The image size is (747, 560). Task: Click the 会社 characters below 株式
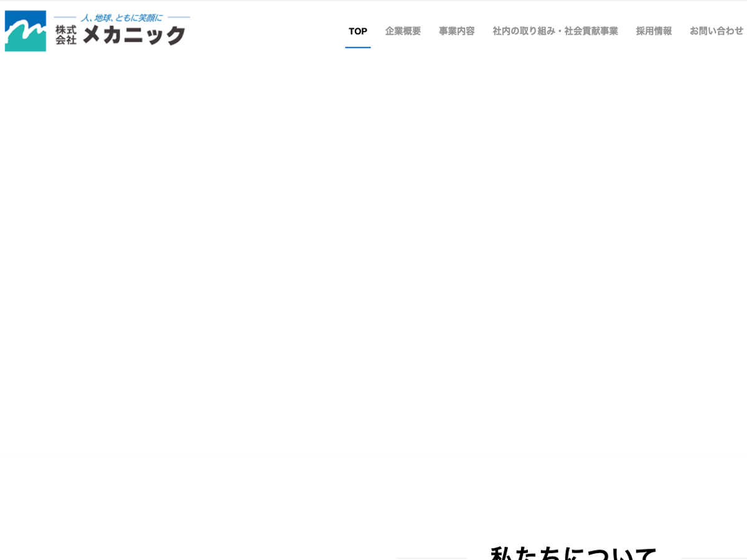(65, 40)
